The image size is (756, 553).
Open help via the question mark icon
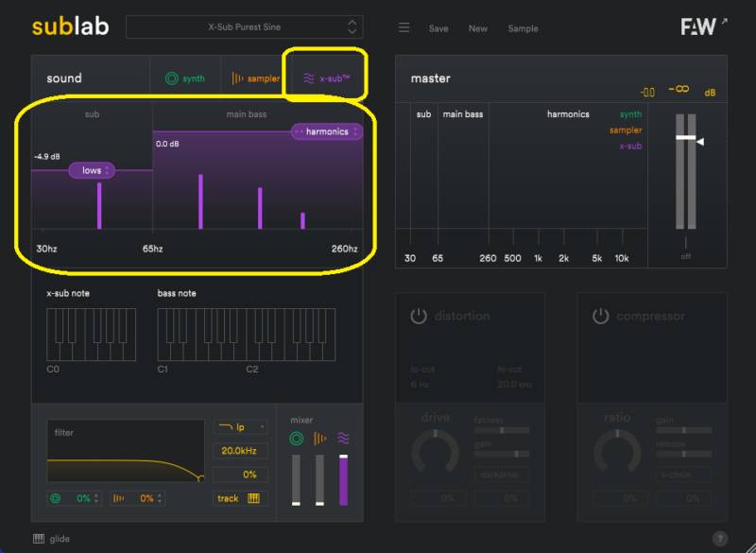pyautogui.click(x=720, y=538)
